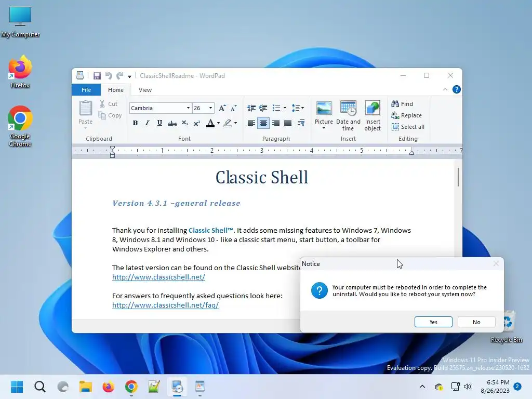
Task: Select the Google Chrome desktop shortcut
Action: [20, 126]
